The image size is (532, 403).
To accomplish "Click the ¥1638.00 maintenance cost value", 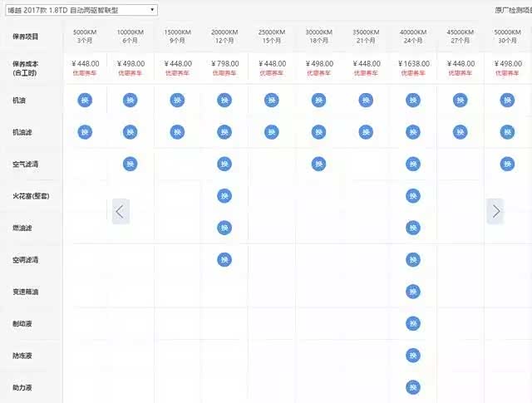I will (414, 63).
